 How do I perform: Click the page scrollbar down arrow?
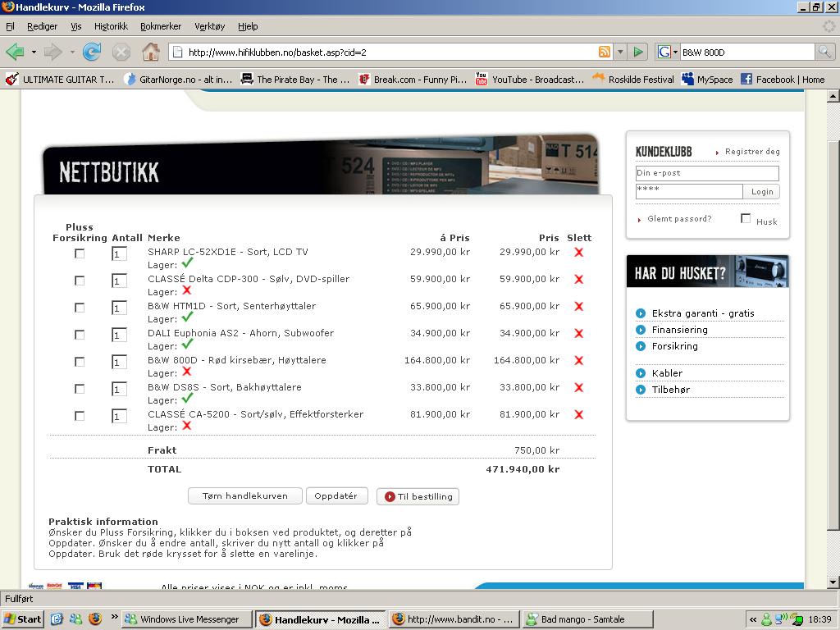tap(833, 582)
